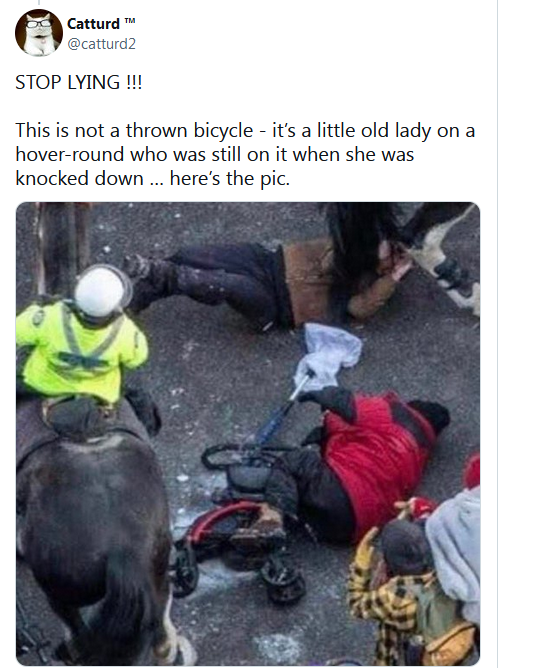Click the white glasses on cat avatar
This screenshot has height=668, width=537.
tap(39, 23)
